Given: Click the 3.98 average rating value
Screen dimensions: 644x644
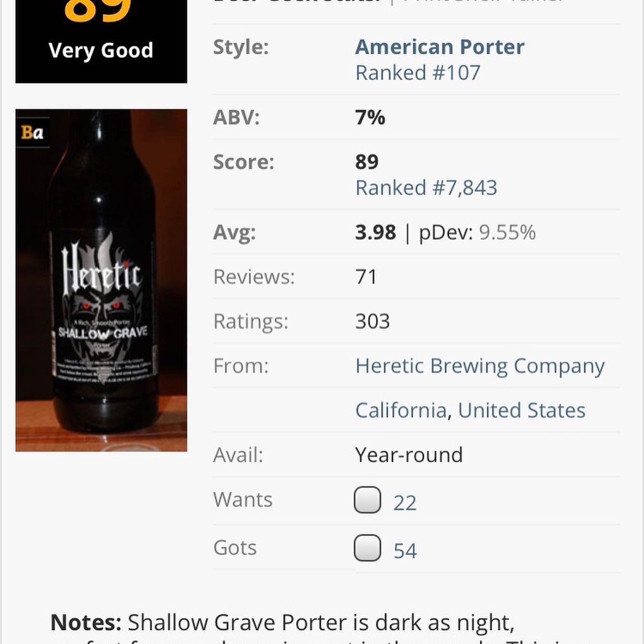Looking at the screenshot, I should coord(376,232).
